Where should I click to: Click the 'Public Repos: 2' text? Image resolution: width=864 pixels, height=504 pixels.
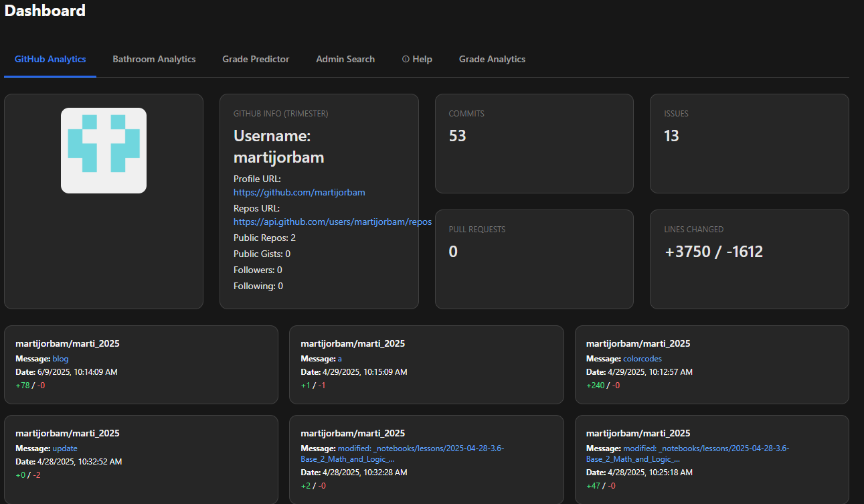click(x=264, y=238)
